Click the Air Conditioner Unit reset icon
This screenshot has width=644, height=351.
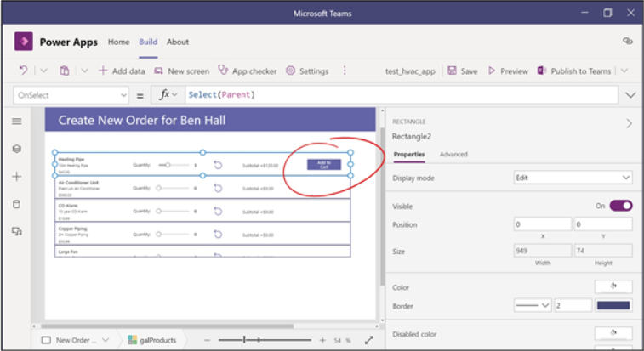pyautogui.click(x=218, y=188)
